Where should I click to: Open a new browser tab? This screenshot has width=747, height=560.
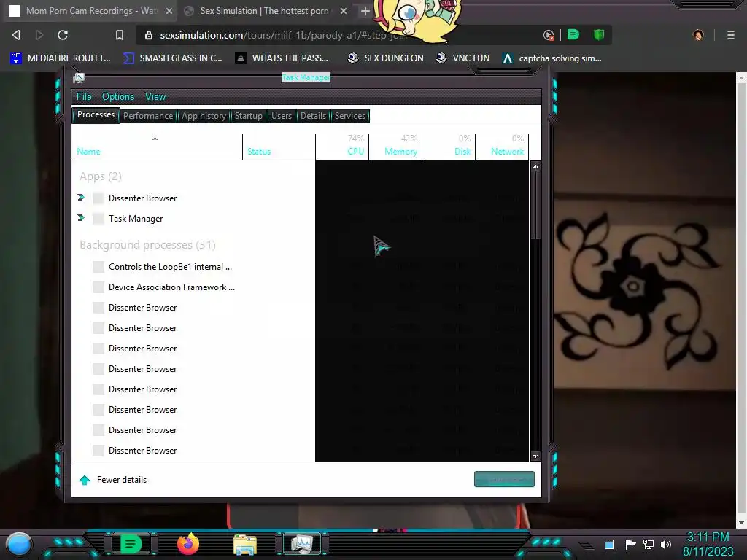[365, 11]
